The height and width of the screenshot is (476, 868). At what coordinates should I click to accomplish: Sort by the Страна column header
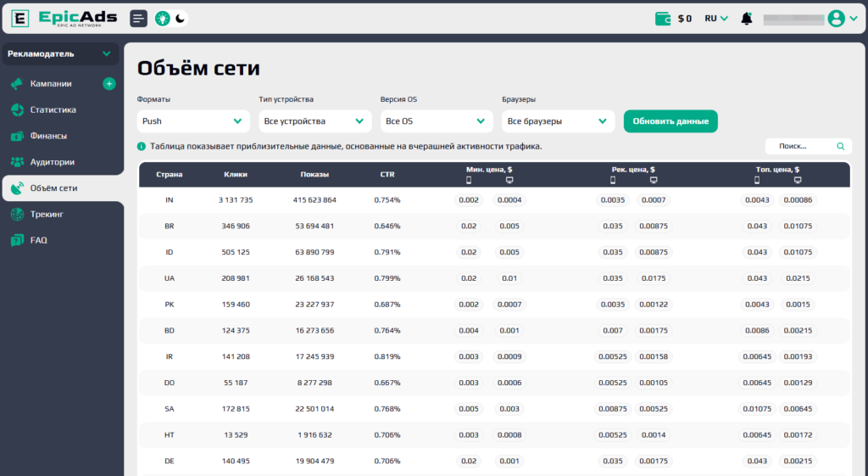[x=170, y=174]
